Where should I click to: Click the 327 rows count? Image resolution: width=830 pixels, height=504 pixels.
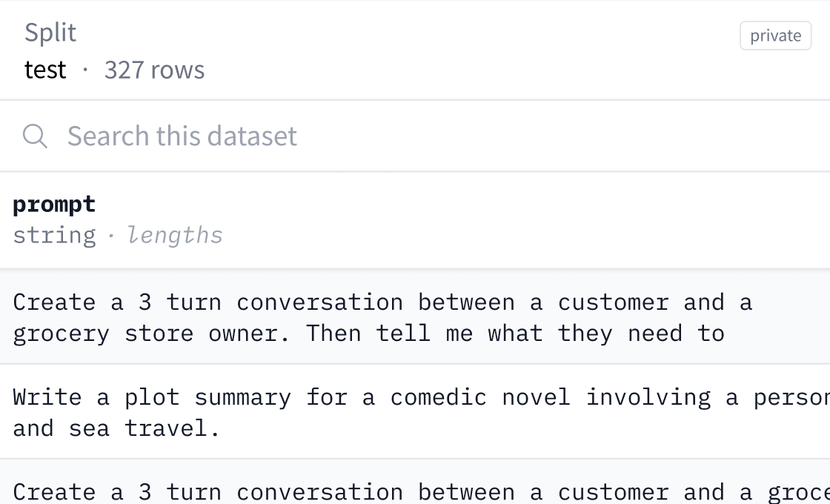coord(153,70)
